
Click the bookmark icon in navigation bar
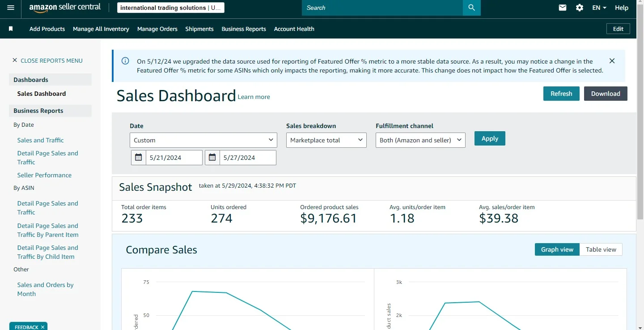pyautogui.click(x=11, y=29)
